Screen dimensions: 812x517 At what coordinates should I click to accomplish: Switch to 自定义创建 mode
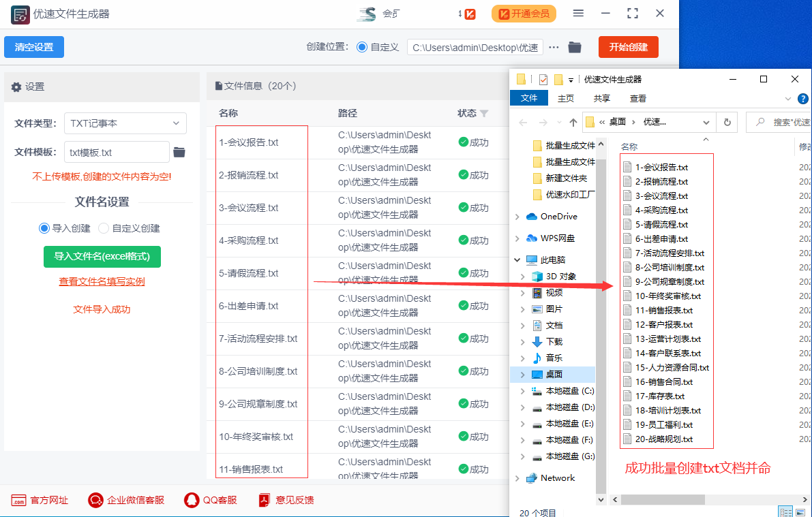click(103, 228)
